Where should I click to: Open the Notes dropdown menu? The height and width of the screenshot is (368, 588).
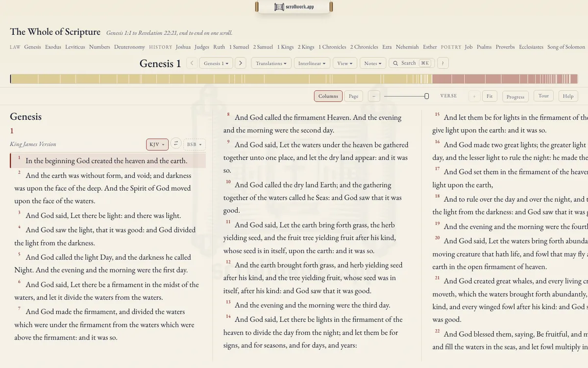[x=373, y=63]
